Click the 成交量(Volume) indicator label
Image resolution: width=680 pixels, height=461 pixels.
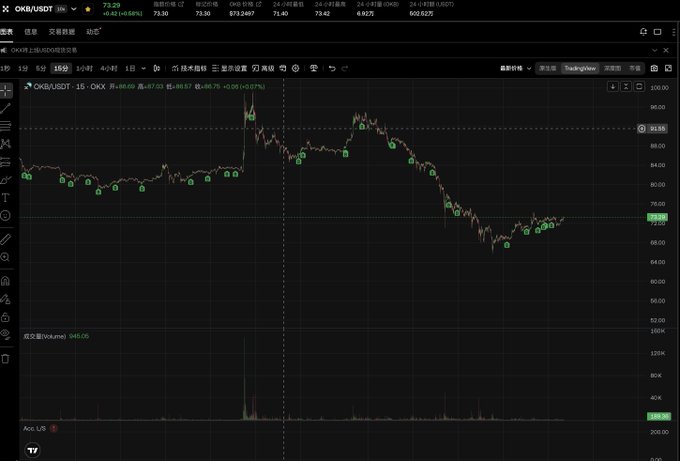point(44,337)
